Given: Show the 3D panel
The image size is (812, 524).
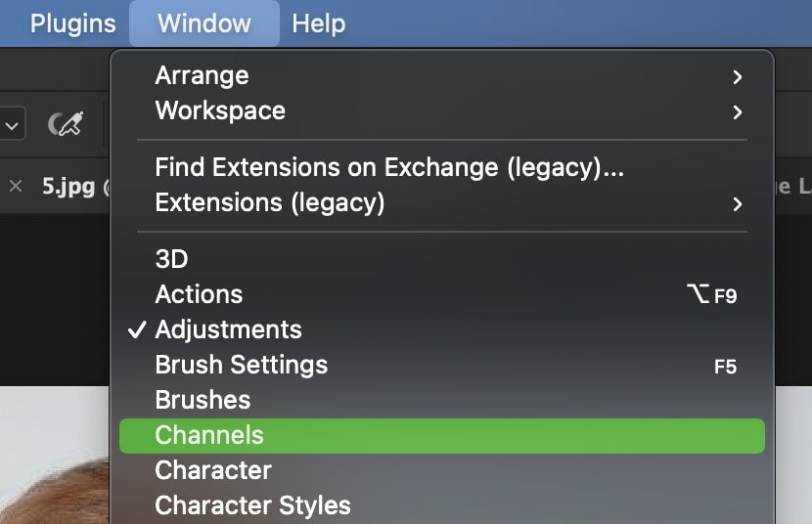Looking at the screenshot, I should point(442,259).
